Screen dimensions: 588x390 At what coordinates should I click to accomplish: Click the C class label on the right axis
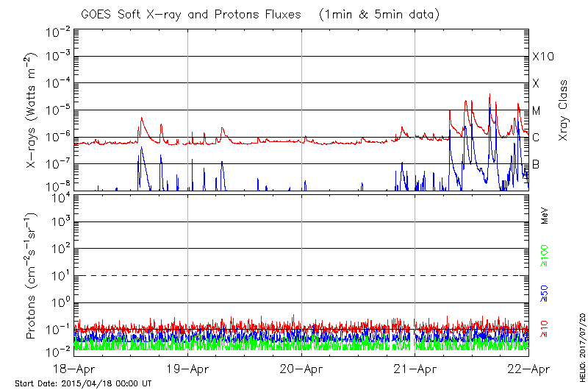[x=537, y=138]
